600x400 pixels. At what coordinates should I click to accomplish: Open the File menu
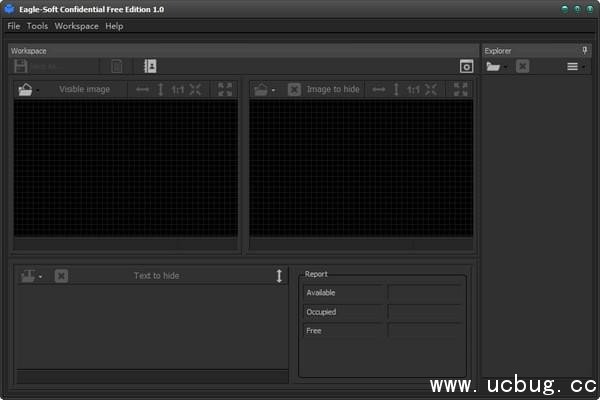(x=14, y=26)
